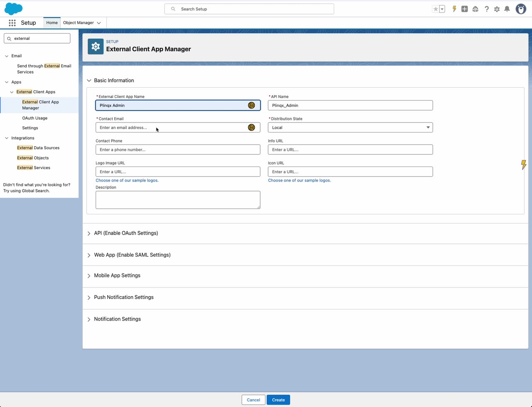Click the Contact Phone field

click(x=178, y=150)
